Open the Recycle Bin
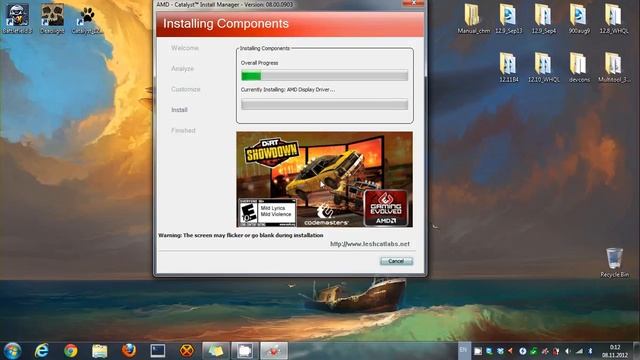 coord(614,262)
